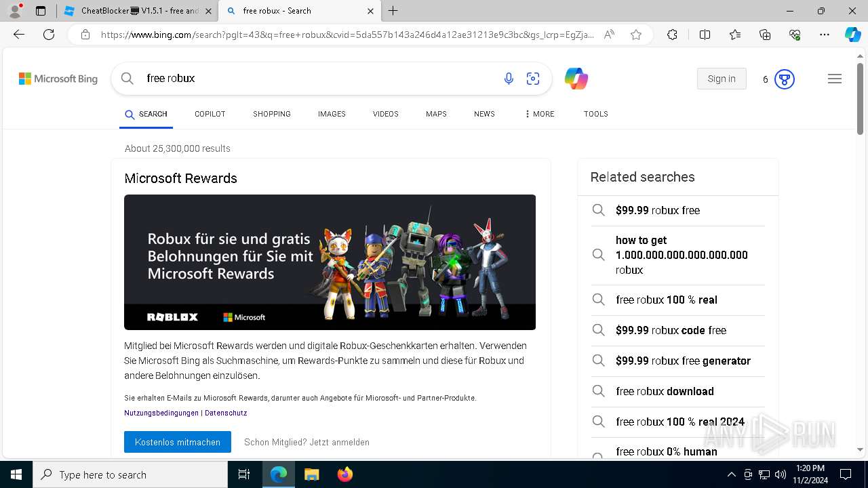The image size is (868, 488).
Task: Open visual search camera icon
Action: coord(533,79)
